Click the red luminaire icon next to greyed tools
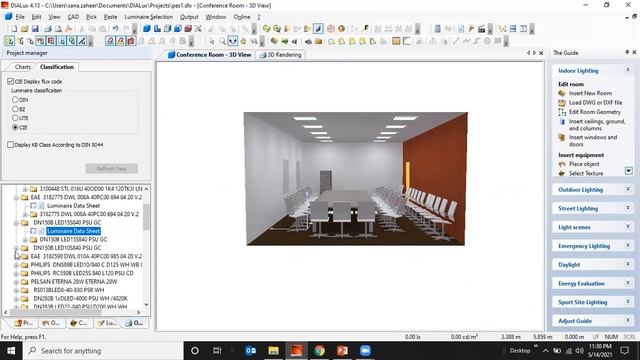 pyautogui.click(x=131, y=41)
